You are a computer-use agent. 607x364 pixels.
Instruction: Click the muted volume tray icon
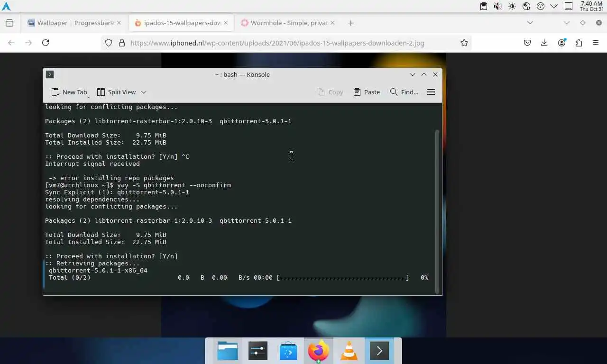click(497, 6)
